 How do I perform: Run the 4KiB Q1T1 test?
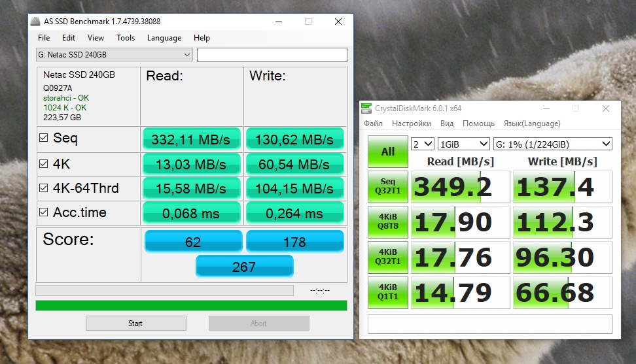point(388,292)
